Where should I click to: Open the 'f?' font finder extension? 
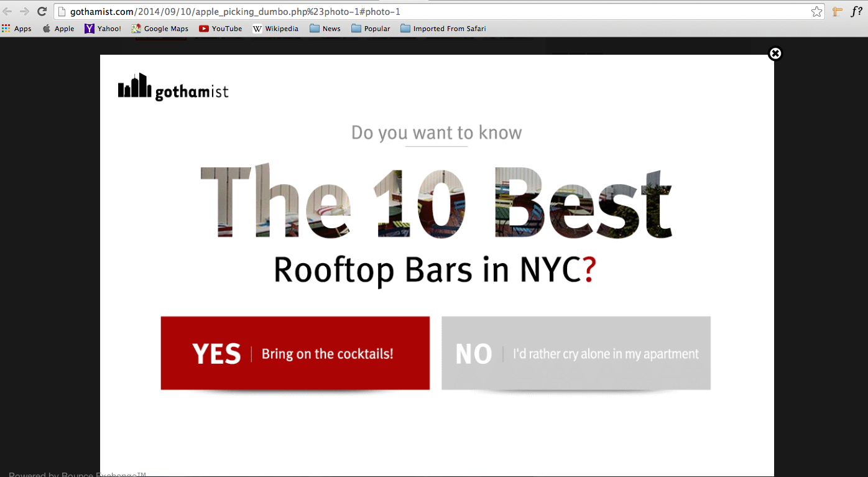point(856,12)
